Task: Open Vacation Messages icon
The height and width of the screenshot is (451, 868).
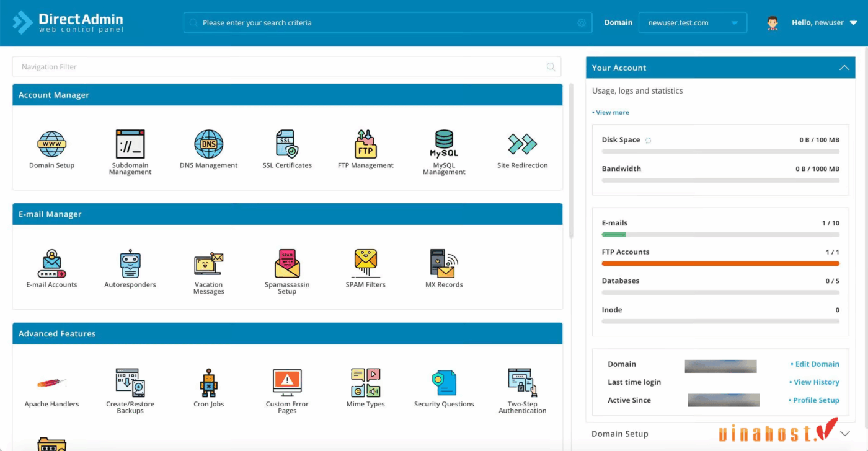Action: tap(209, 263)
